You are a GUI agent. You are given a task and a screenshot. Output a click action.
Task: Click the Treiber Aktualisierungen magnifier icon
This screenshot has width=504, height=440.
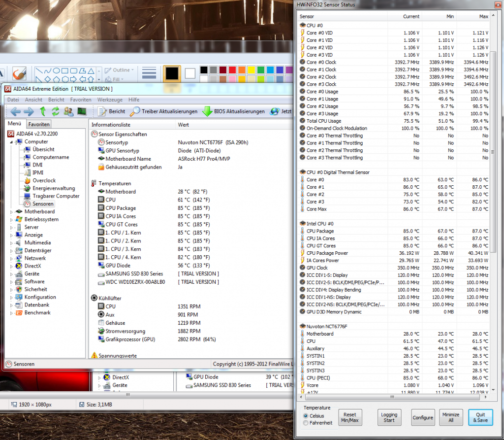[135, 111]
